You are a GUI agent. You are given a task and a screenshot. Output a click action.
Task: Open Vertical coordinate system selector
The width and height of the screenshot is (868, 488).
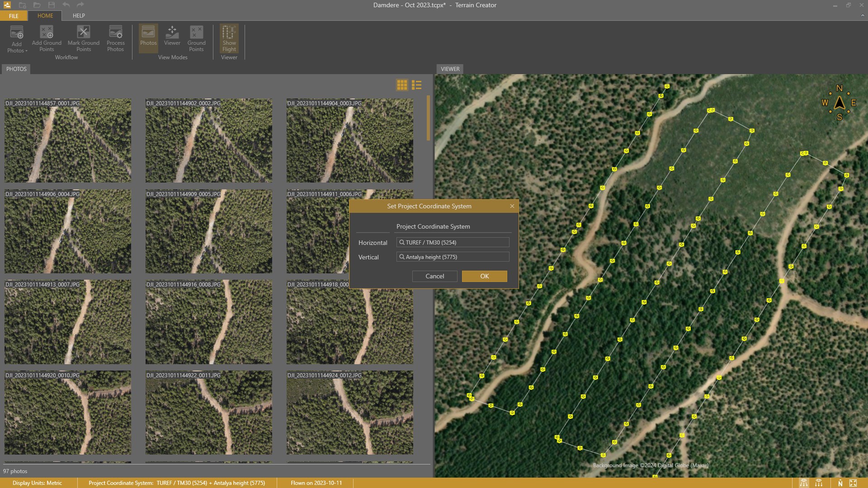point(453,257)
